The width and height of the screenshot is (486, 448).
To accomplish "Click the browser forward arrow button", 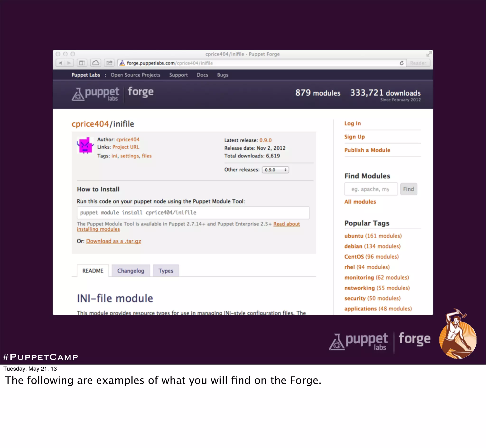I will tap(69, 63).
